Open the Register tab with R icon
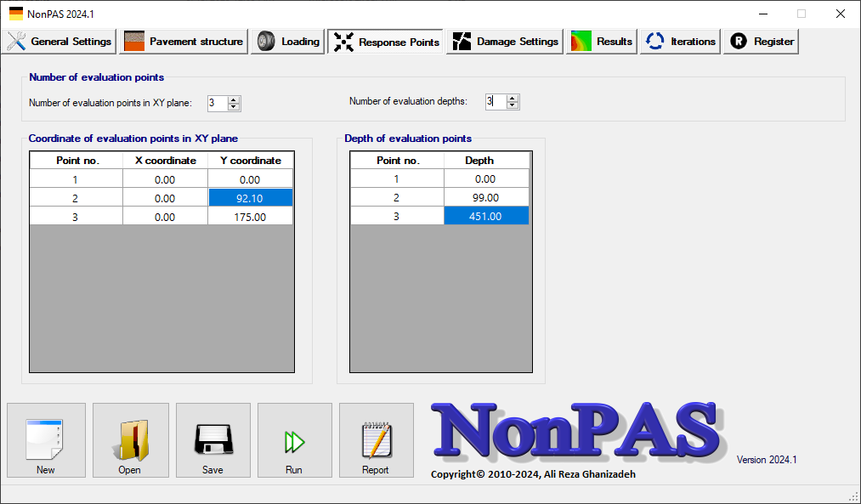The height and width of the screenshot is (504, 861). [x=762, y=41]
